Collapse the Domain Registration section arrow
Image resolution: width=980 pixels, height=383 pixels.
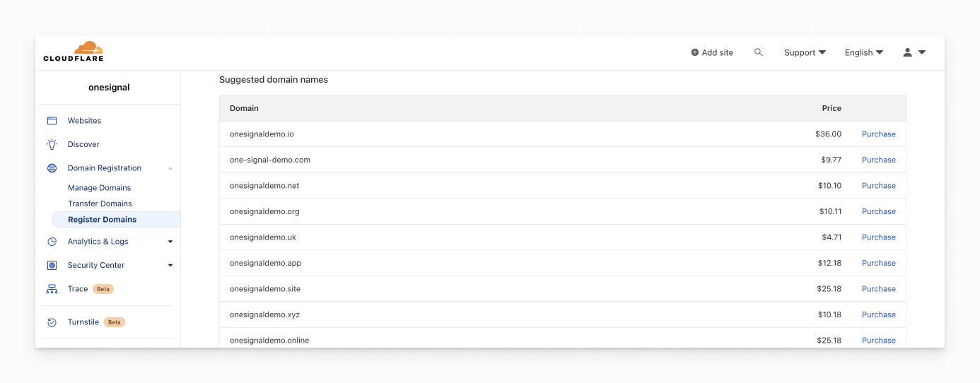(x=170, y=168)
